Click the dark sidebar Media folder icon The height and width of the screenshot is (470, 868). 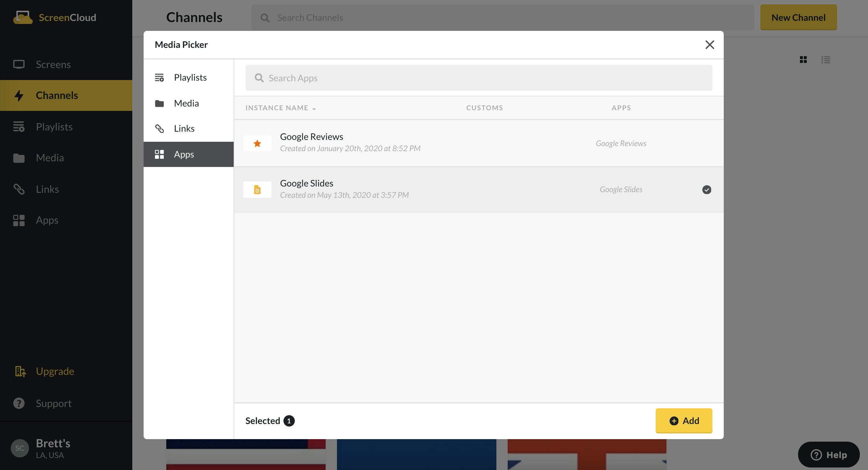tap(19, 158)
